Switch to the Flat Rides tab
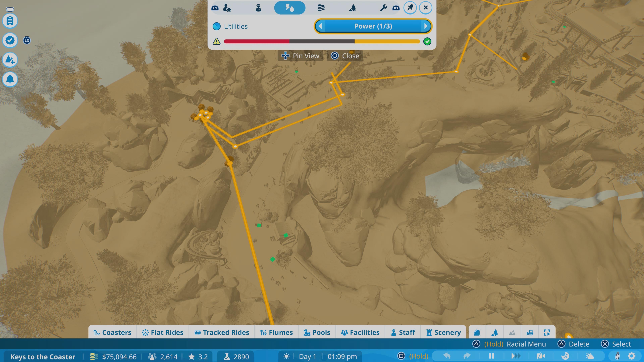644x362 pixels. pos(163,332)
